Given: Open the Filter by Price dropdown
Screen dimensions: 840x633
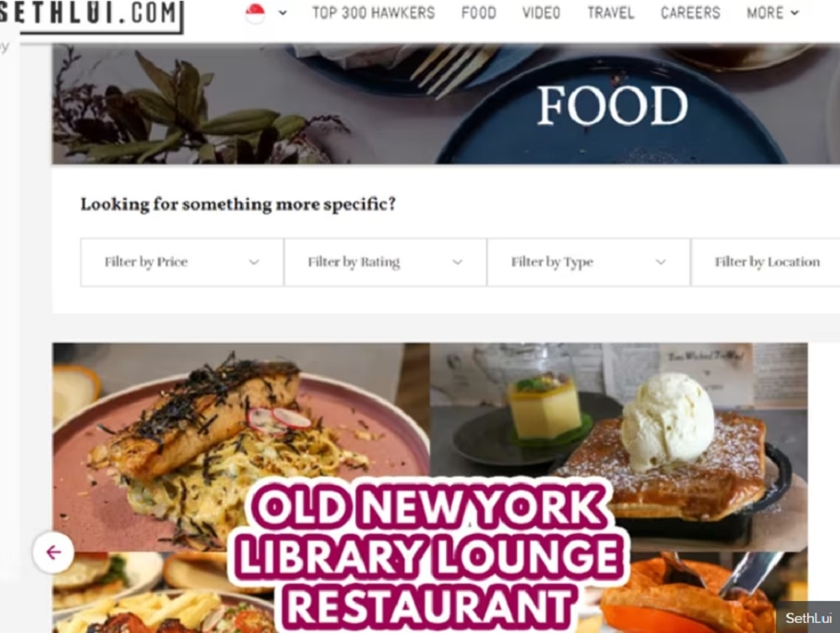Looking at the screenshot, I should 182,262.
